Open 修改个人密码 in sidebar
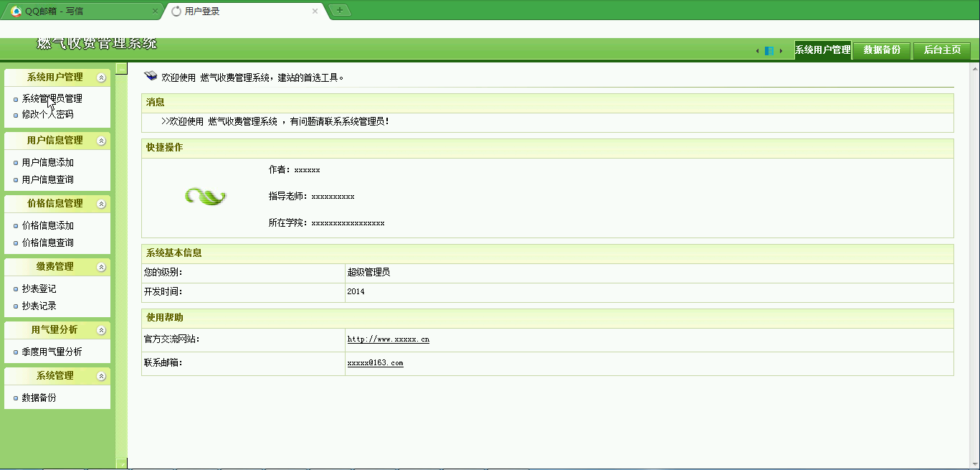Screen dimensions: 980x470 (47, 114)
